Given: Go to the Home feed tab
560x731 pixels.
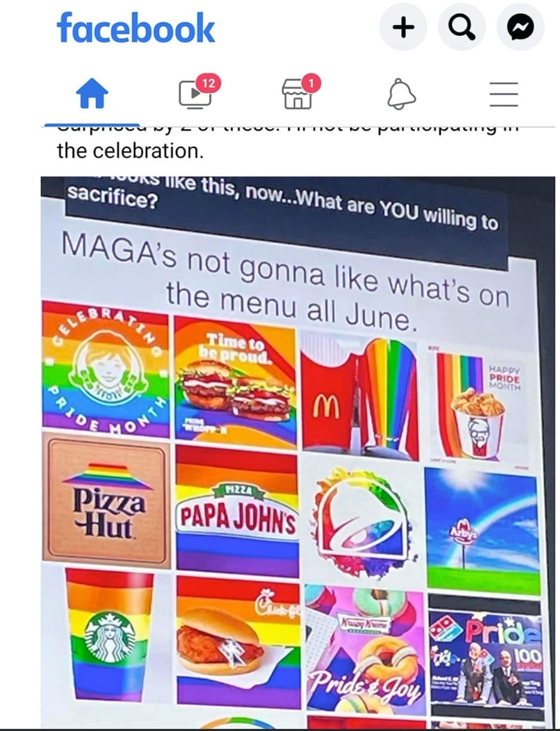Looking at the screenshot, I should pos(92,95).
